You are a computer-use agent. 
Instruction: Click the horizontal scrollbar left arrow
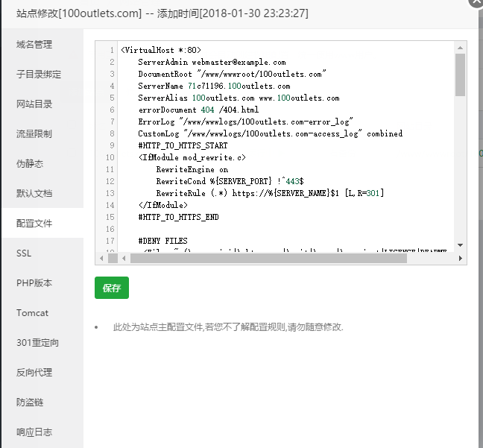coord(124,258)
